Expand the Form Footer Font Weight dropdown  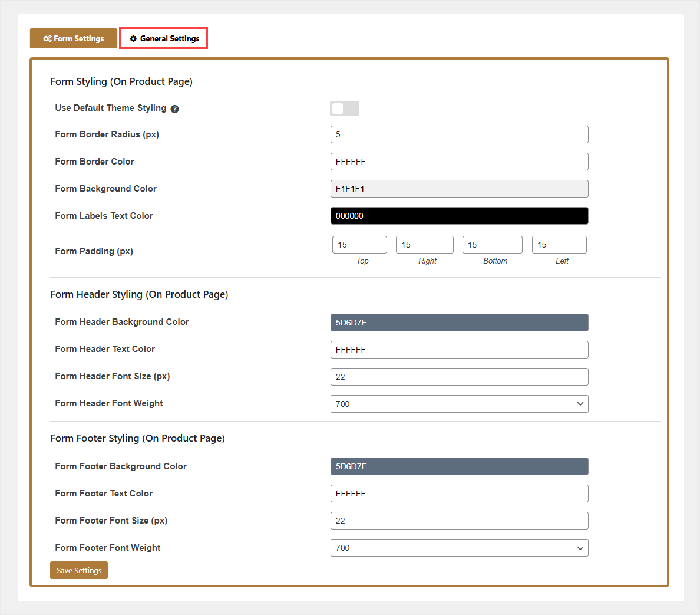point(459,548)
